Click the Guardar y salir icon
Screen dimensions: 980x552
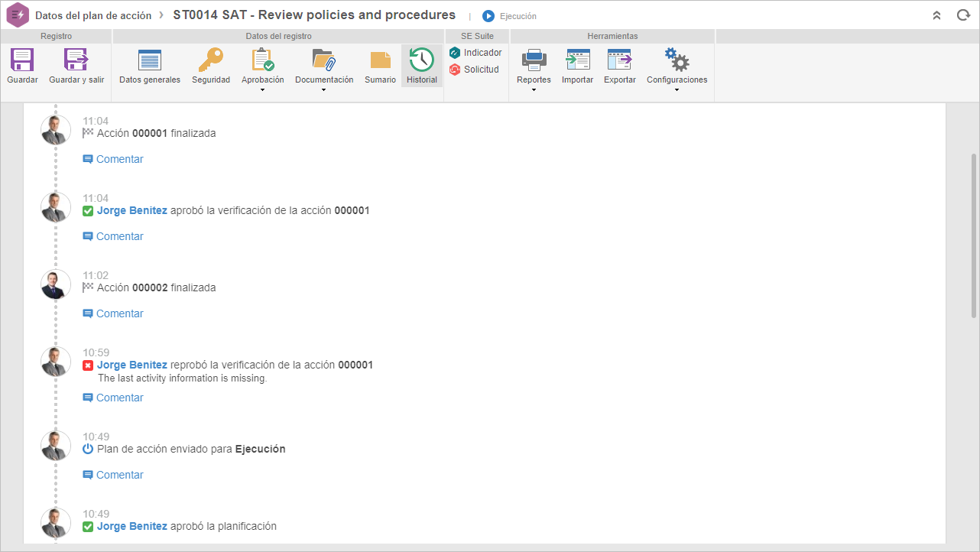pyautogui.click(x=76, y=60)
